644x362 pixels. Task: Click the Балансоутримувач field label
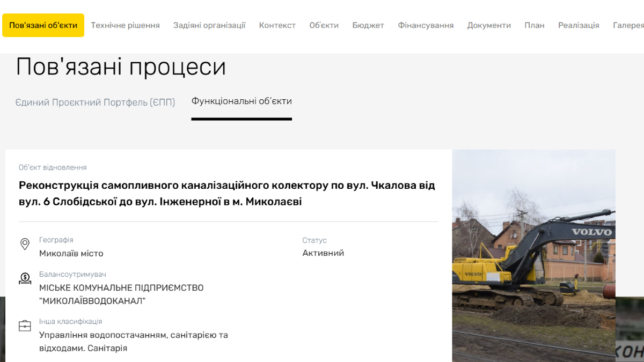click(x=73, y=275)
